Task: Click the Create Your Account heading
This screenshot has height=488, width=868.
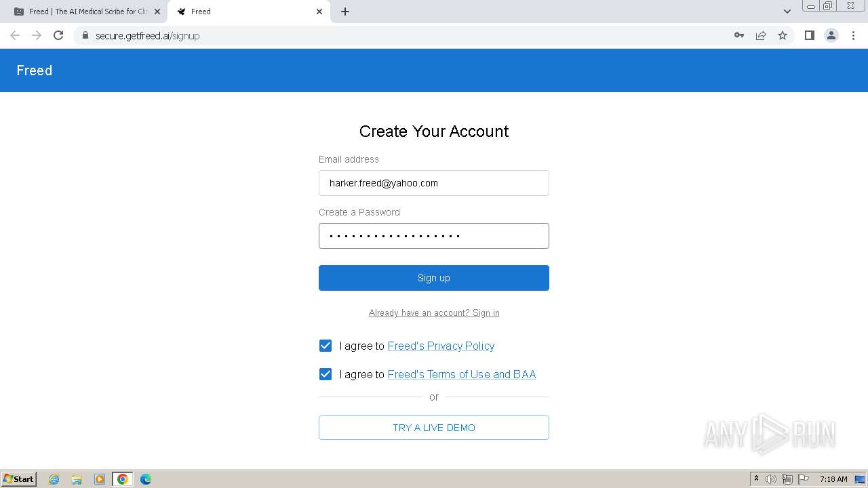Action: click(x=434, y=131)
